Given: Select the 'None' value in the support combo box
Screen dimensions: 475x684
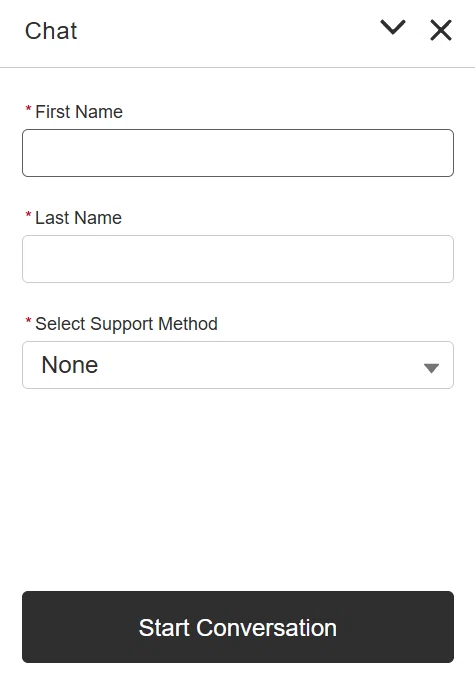Looking at the screenshot, I should (x=70, y=365).
